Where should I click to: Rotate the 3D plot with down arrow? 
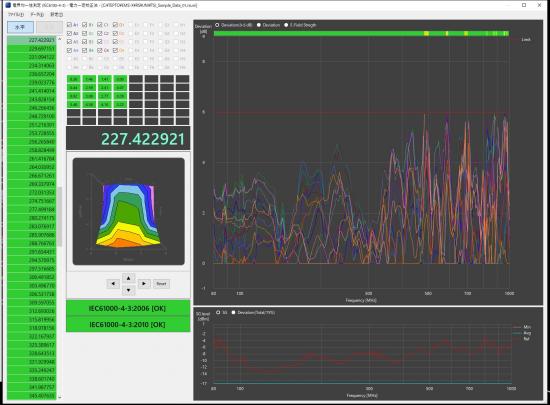pyautogui.click(x=128, y=290)
